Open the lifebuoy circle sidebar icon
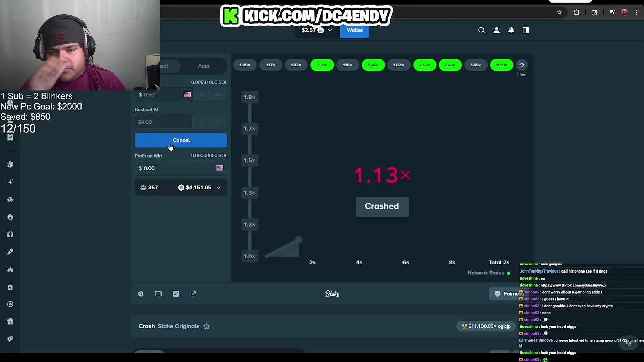 (x=10, y=304)
